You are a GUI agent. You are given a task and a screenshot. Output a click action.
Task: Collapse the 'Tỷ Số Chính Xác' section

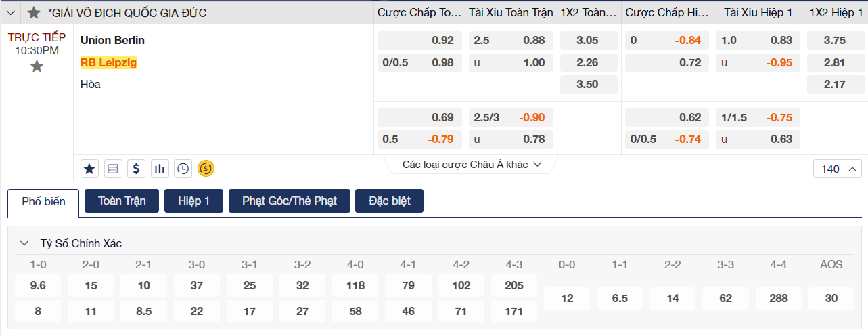24,243
